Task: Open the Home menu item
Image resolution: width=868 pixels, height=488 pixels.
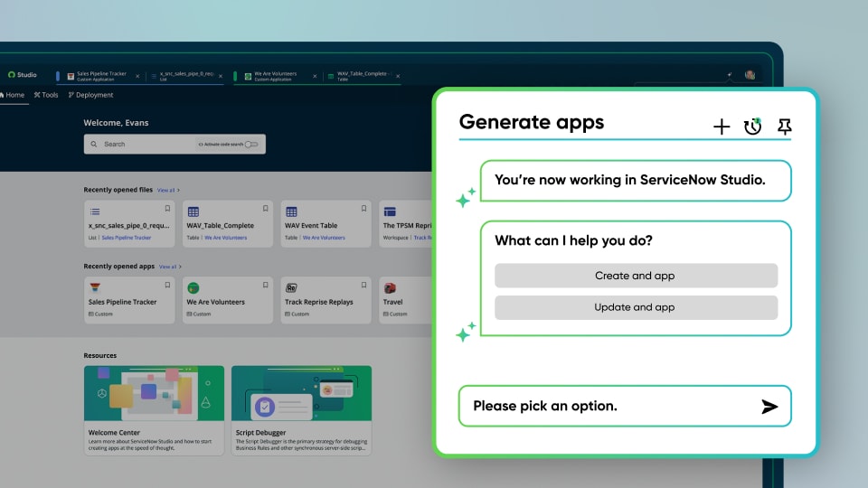Action: pyautogui.click(x=12, y=95)
